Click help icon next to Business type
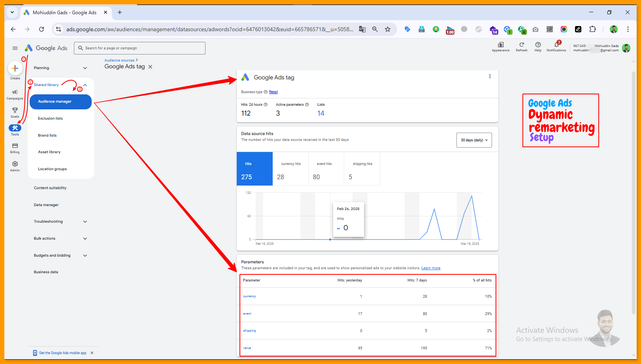The image size is (641, 364). (266, 92)
